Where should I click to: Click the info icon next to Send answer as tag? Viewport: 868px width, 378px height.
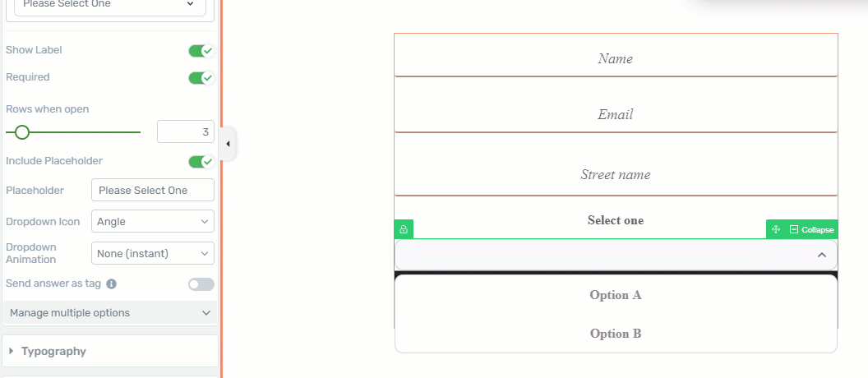pos(111,284)
